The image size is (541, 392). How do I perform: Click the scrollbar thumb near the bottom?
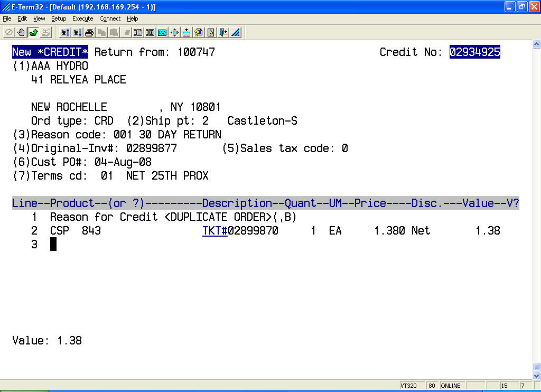click(x=537, y=367)
